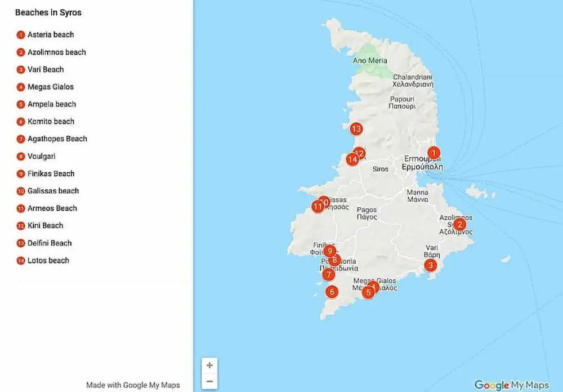Click map marker 13 on northwest coast
Viewport: 563px width, 392px height.
[x=355, y=129]
